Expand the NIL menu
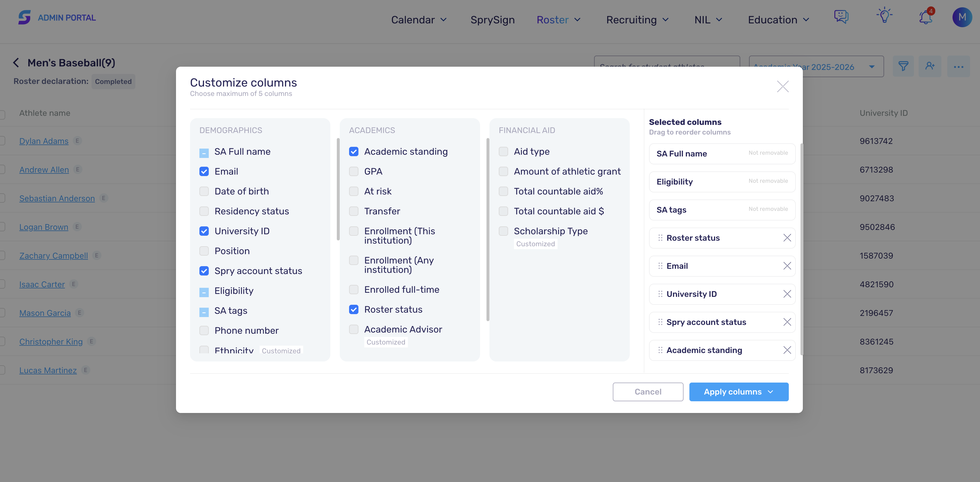The width and height of the screenshot is (980, 482). tap(708, 20)
